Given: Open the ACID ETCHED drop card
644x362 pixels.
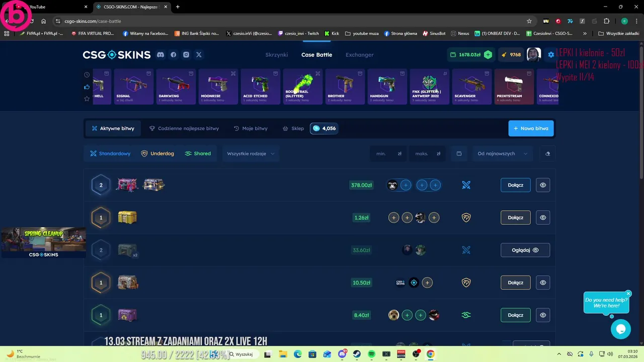Looking at the screenshot, I should click(x=261, y=86).
